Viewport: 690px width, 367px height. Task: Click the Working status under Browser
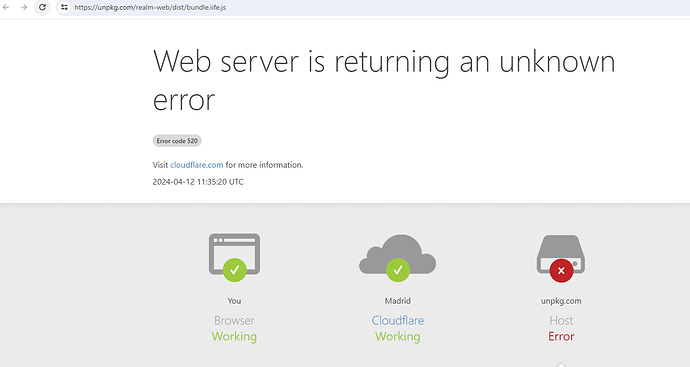234,336
